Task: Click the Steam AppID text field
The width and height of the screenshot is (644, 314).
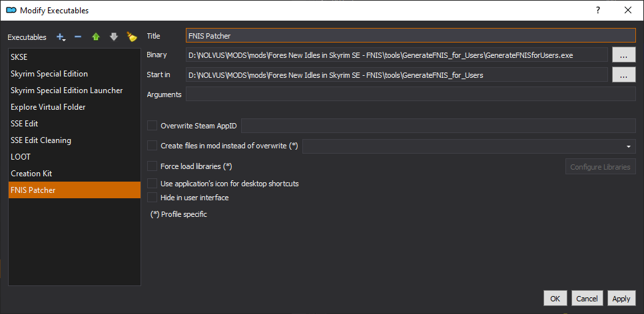Action: tap(438, 126)
